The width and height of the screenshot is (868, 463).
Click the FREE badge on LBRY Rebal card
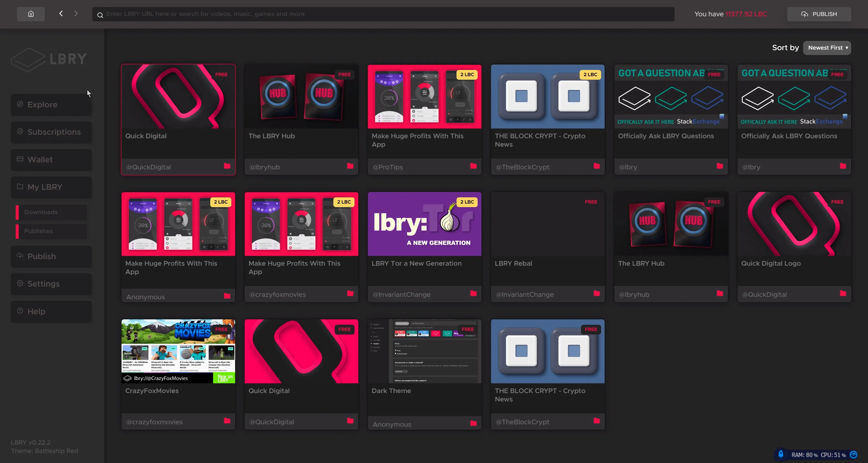(591, 202)
